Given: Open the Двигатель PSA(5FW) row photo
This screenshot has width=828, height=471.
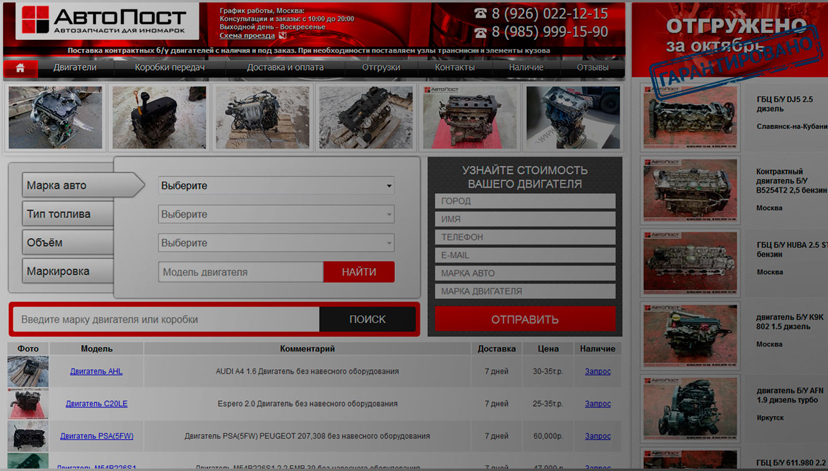Looking at the screenshot, I should (28, 436).
